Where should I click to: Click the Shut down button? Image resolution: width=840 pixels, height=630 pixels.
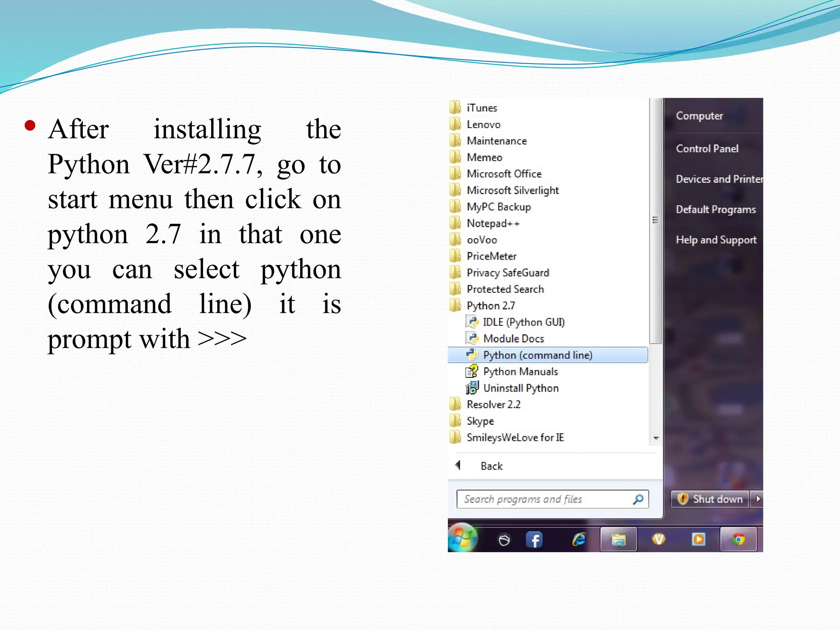coord(712,499)
